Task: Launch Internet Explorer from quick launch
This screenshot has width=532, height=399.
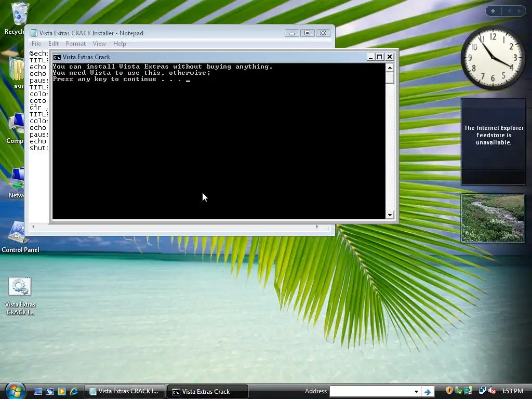Action: tap(74, 391)
